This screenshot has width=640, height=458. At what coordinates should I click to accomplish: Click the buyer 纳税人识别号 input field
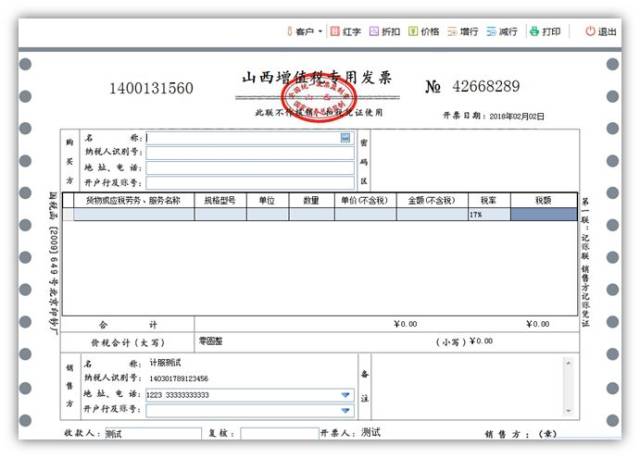coord(249,153)
